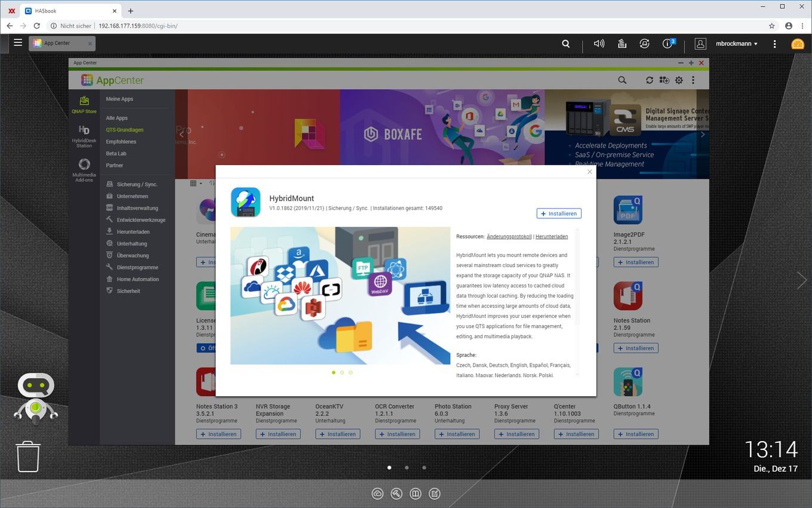This screenshot has width=812, height=508.
Task: Click the QButton app icon
Action: click(x=628, y=382)
